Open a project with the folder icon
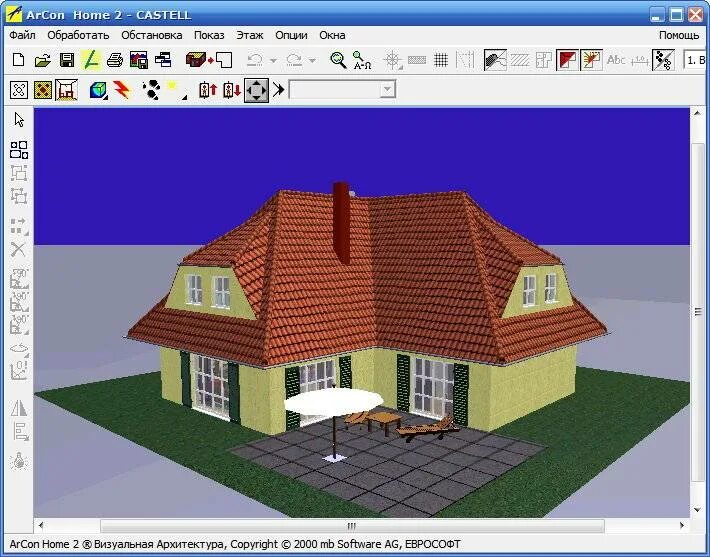710x557 pixels. pyautogui.click(x=43, y=60)
